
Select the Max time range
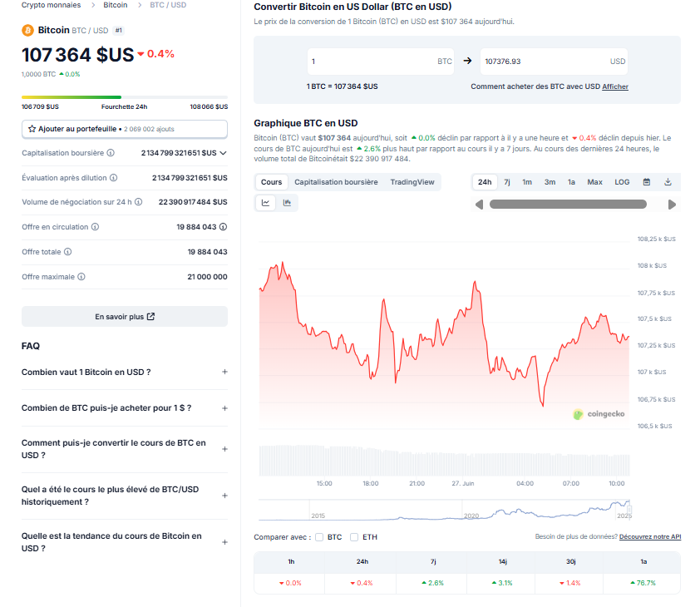594,182
